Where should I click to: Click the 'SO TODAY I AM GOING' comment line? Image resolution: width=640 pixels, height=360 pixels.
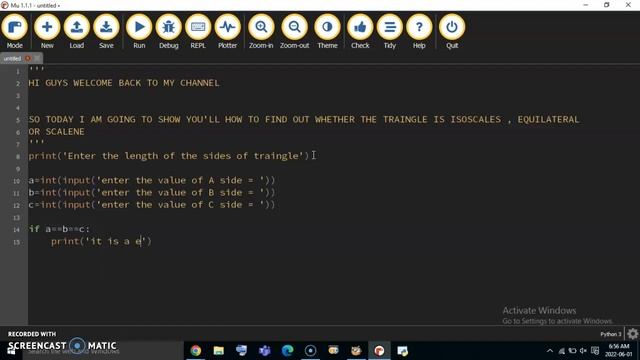304,119
